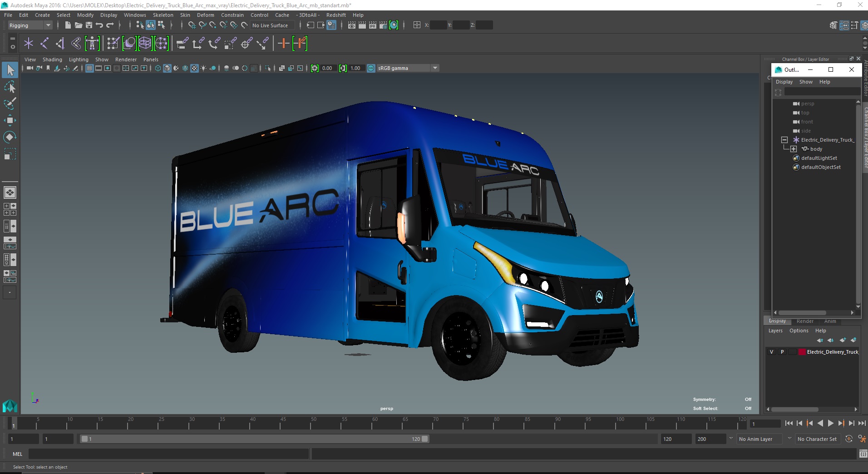The image size is (868, 474).
Task: Open the sRGB gamma dropdown
Action: tap(408, 68)
